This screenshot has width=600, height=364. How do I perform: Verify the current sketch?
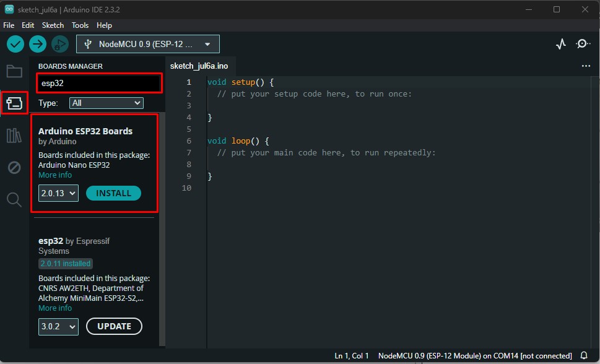pos(15,43)
